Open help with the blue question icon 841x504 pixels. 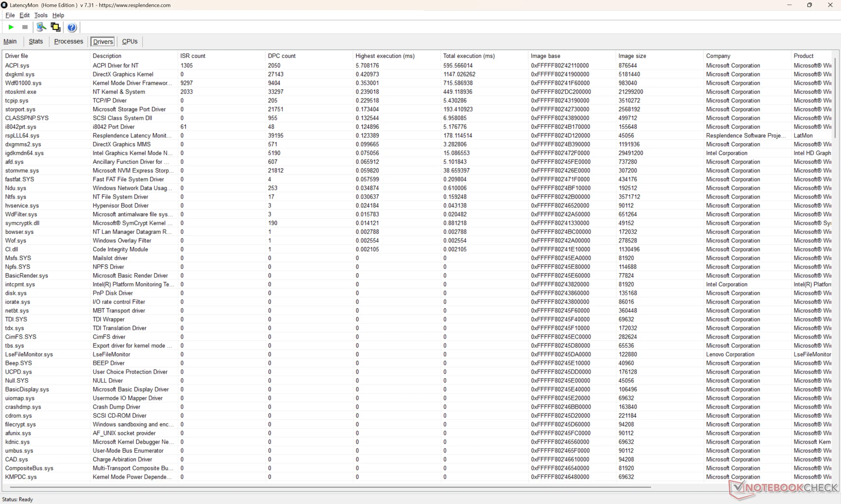pos(72,27)
